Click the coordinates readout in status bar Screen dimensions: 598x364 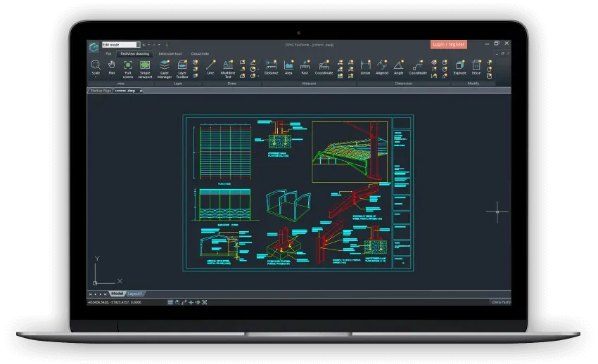[x=115, y=302]
